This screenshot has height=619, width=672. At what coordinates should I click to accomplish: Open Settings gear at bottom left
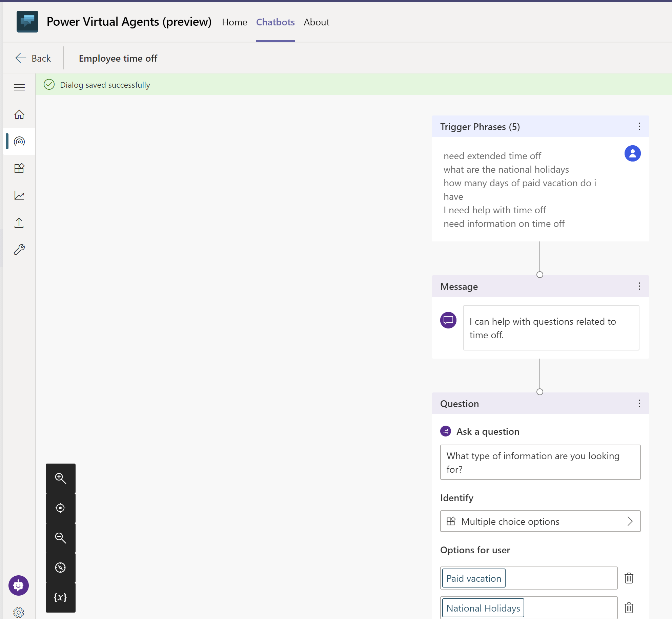[x=19, y=612]
